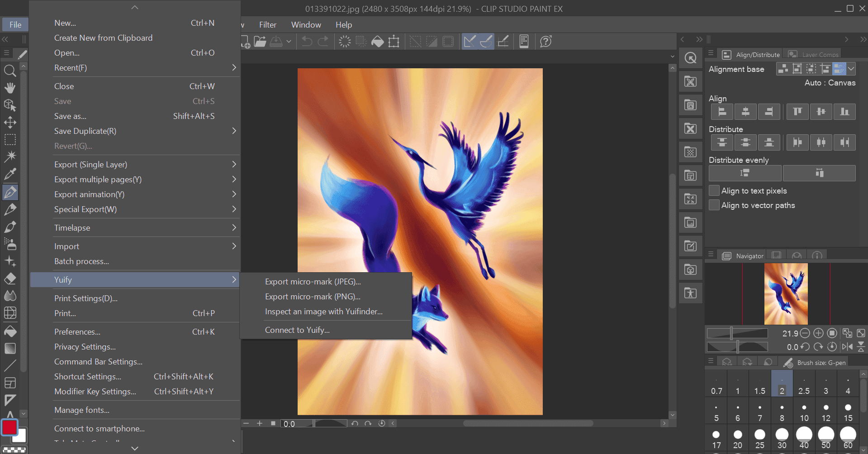Toggle snap to grid in command bar
The width and height of the screenshot is (868, 454).
click(x=503, y=42)
